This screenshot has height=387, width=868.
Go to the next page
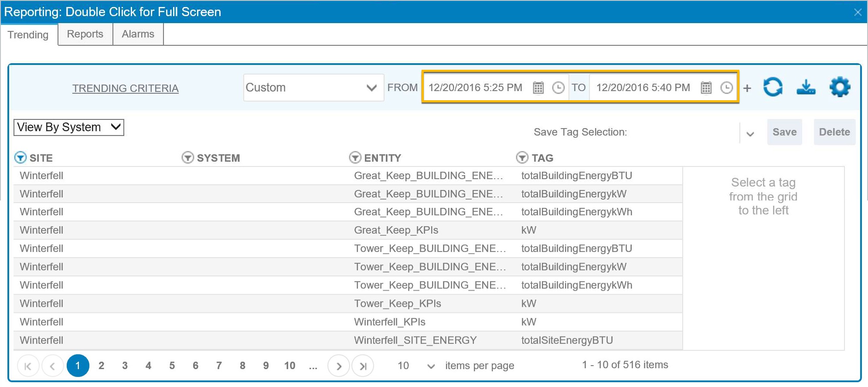point(339,366)
